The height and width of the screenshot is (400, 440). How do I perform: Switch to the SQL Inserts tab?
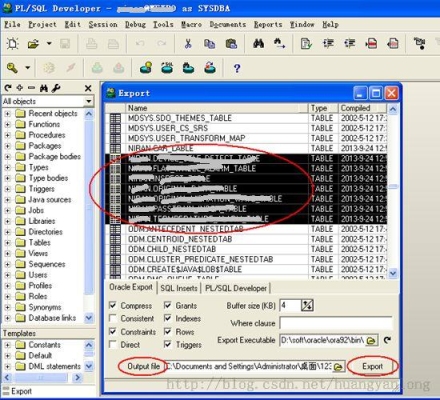179,288
